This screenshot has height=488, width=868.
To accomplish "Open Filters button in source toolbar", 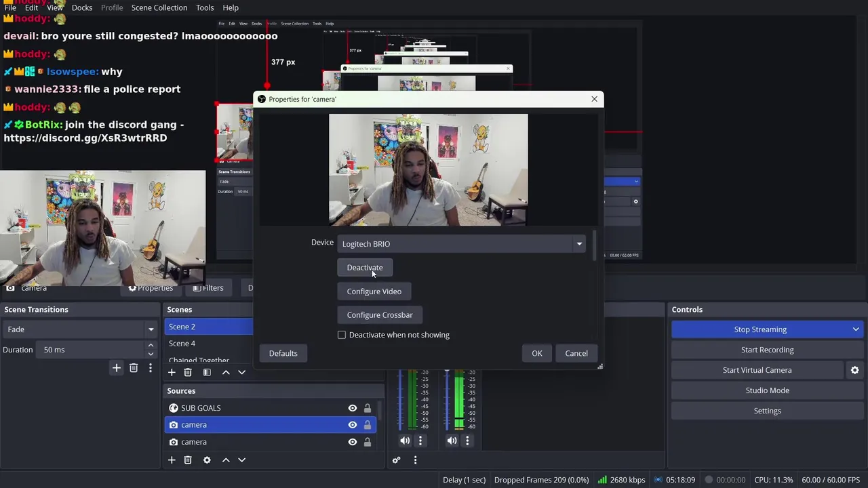I will pos(208,288).
